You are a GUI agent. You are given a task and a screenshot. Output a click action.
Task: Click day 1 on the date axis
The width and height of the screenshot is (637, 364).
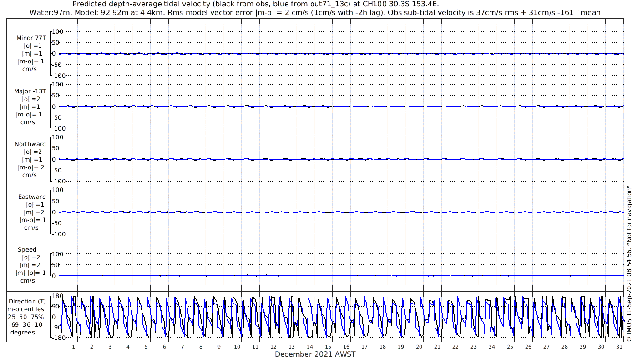tap(73, 347)
